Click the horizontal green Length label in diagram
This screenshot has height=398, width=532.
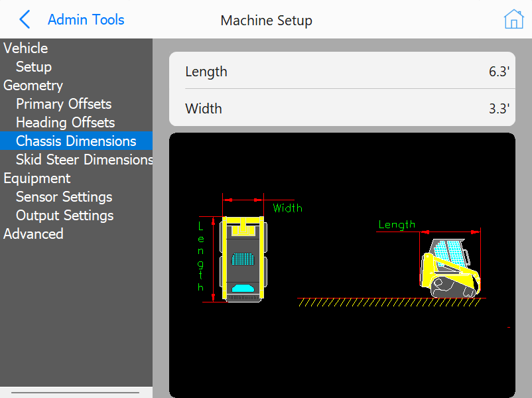[397, 225]
